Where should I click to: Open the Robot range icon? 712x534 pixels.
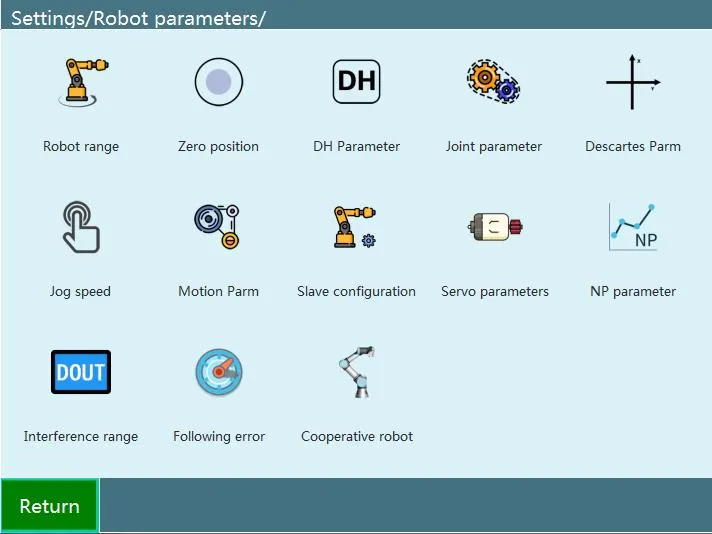coord(83,82)
